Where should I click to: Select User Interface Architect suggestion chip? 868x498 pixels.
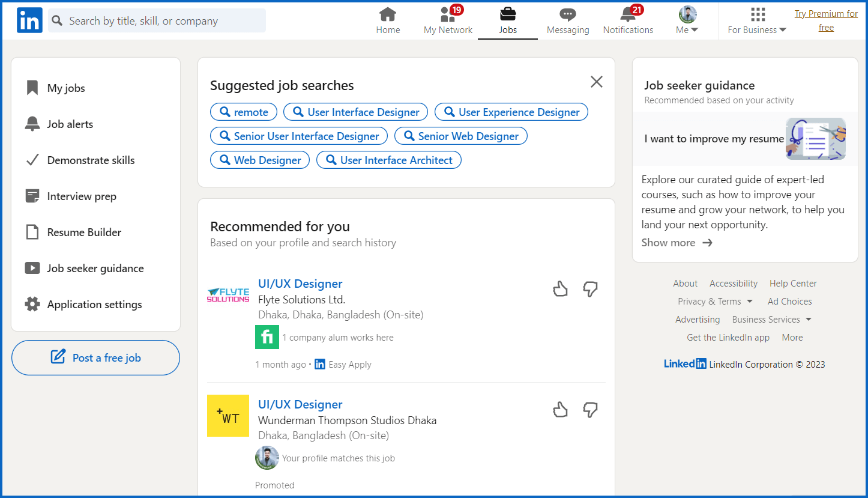(389, 160)
